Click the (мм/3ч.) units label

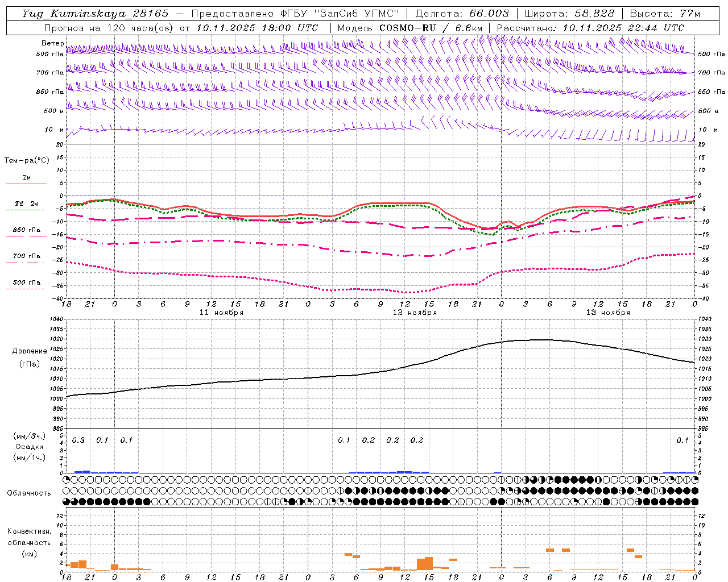pyautogui.click(x=30, y=436)
